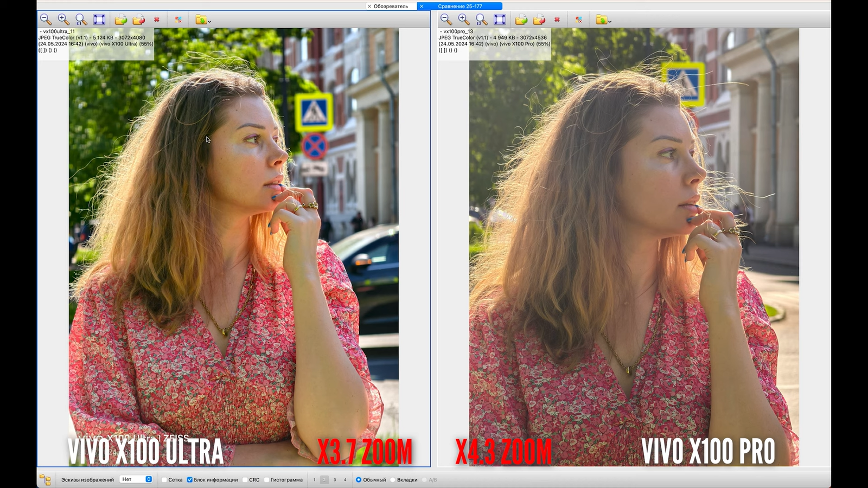Enable the Гистограмма checkbox
Screen dimensions: 868x488
266,480
